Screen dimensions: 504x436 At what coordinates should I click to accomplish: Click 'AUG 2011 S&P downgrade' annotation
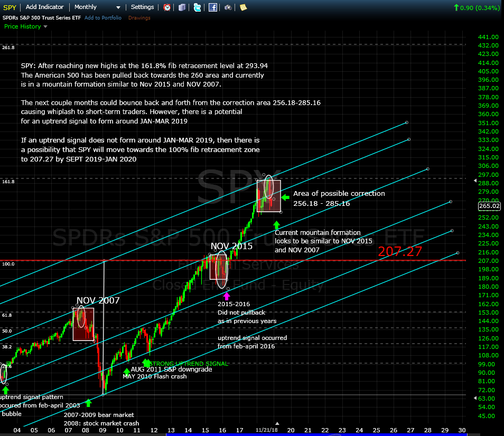click(171, 369)
